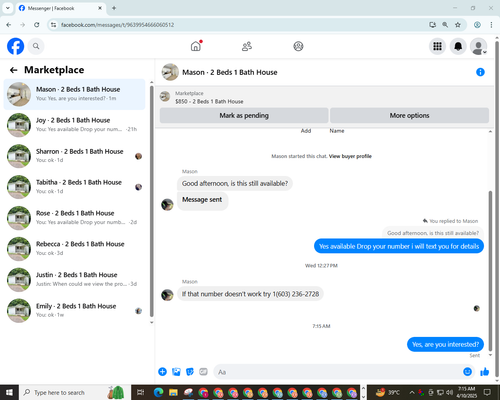Mark the listing as pending
Viewport: 500px width, 400px height.
[x=244, y=115]
